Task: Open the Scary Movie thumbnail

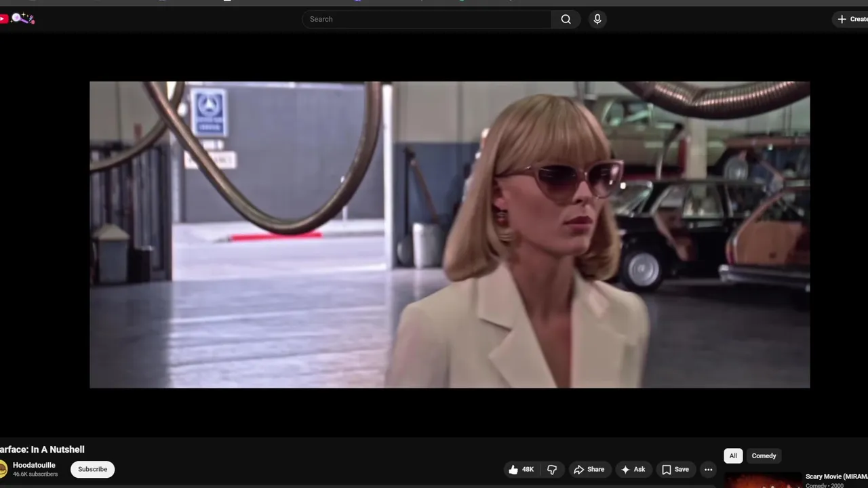Action: click(763, 480)
